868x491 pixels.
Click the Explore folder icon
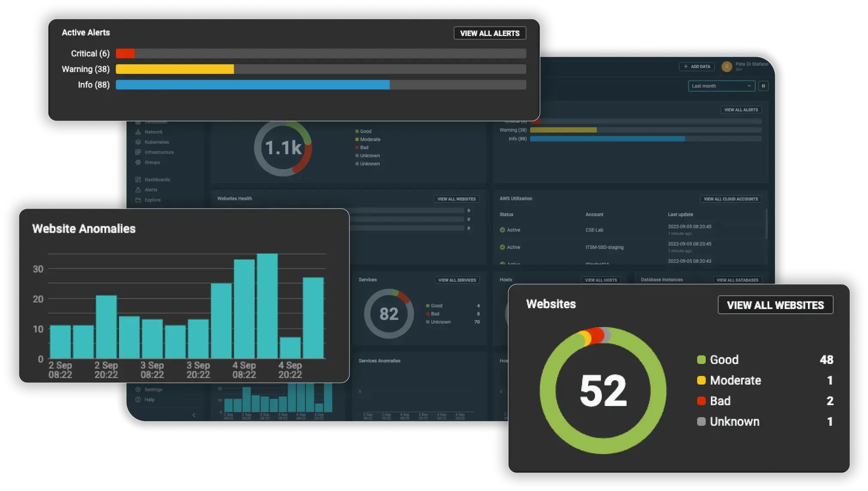138,200
